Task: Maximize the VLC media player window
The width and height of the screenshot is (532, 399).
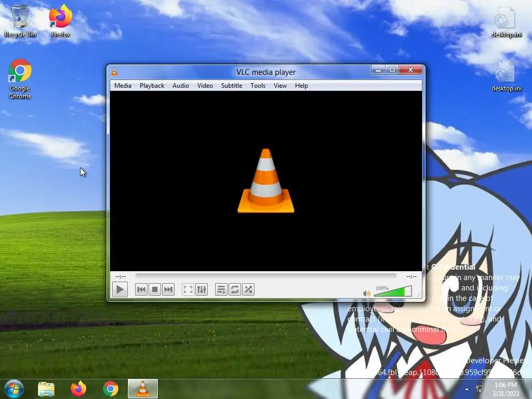Action: [x=392, y=70]
